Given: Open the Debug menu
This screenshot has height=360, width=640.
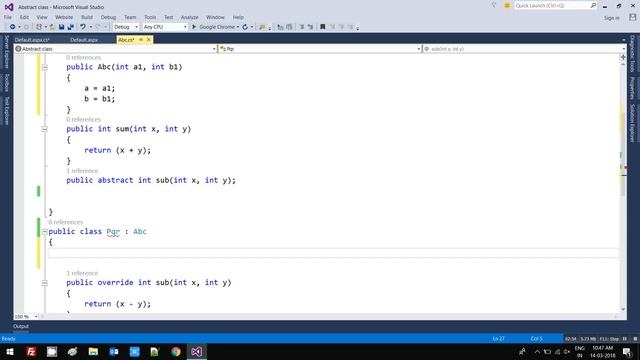Looking at the screenshot, I should click(x=108, y=17).
